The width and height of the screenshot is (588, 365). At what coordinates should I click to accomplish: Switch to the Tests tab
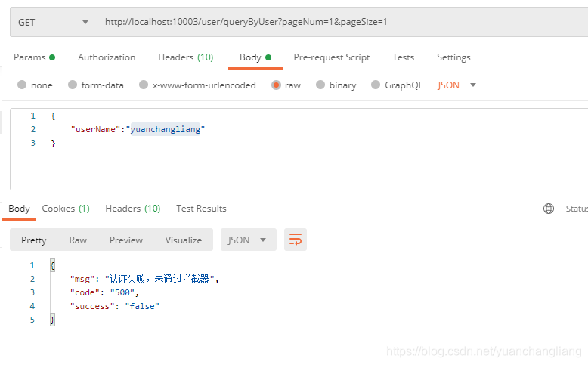point(403,57)
